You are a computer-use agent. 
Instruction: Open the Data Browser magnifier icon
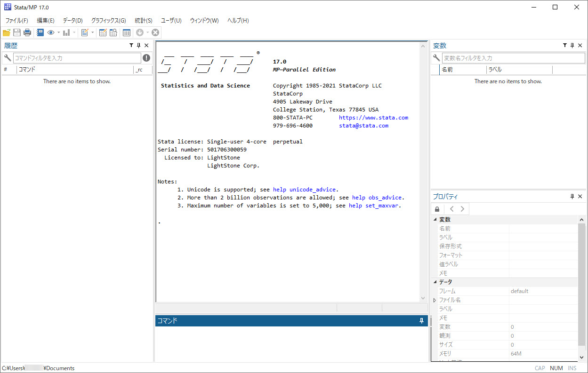[113, 32]
